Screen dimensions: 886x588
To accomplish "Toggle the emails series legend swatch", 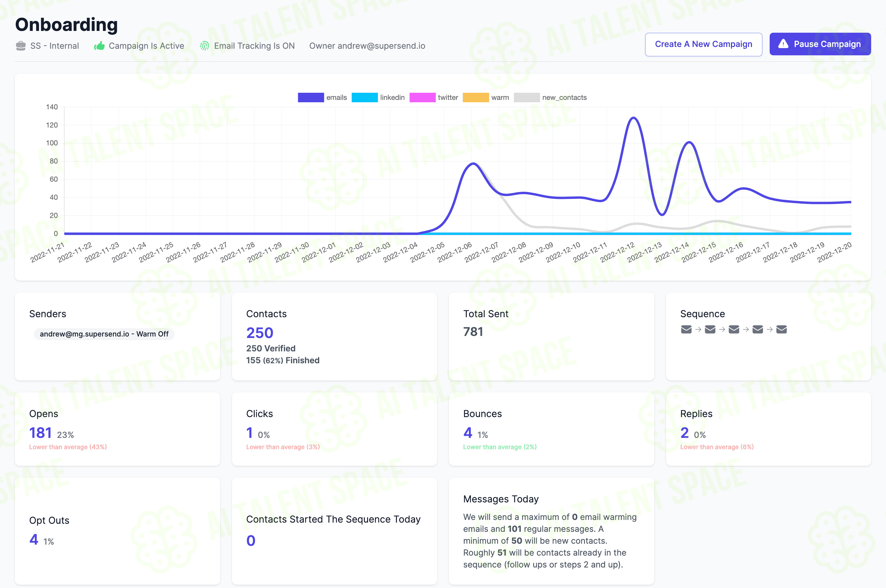I will pos(311,98).
